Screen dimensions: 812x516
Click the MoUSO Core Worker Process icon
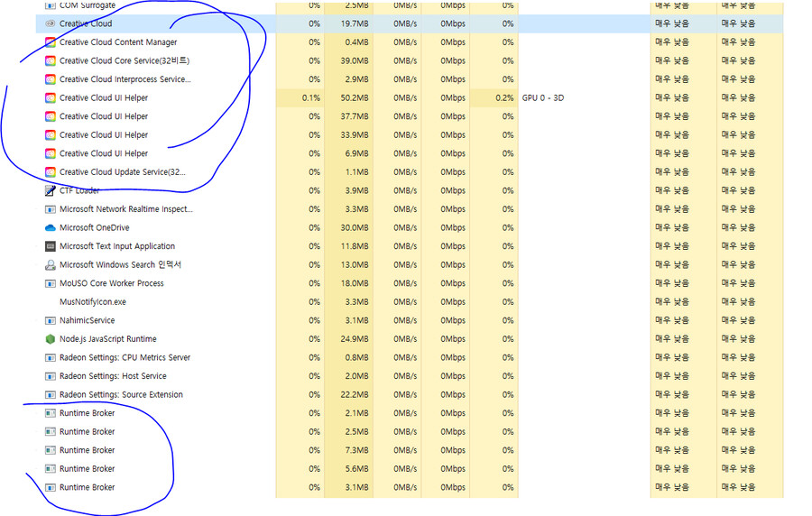tap(51, 283)
